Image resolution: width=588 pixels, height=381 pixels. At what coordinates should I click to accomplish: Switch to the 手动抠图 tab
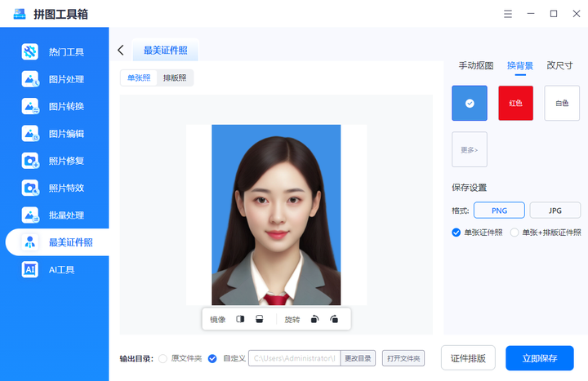(476, 66)
